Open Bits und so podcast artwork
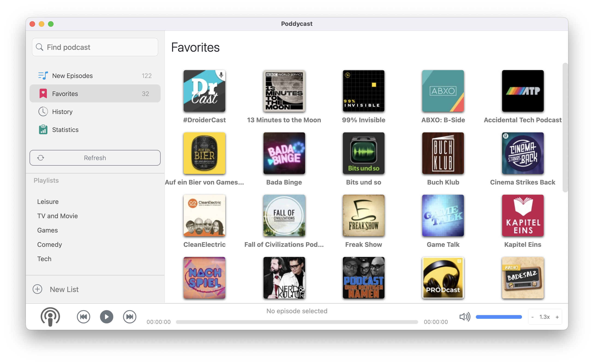Screen dimensions: 594x364 [363, 153]
